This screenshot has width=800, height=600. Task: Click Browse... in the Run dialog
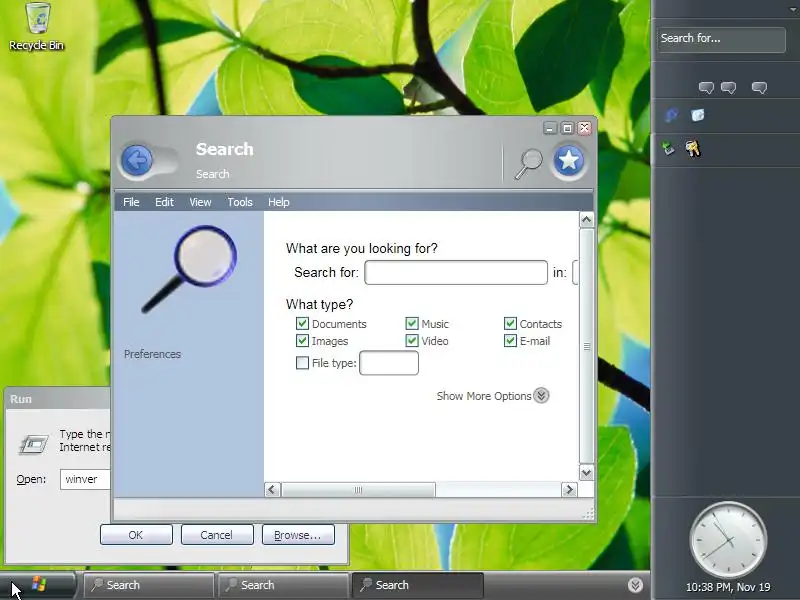pos(298,535)
